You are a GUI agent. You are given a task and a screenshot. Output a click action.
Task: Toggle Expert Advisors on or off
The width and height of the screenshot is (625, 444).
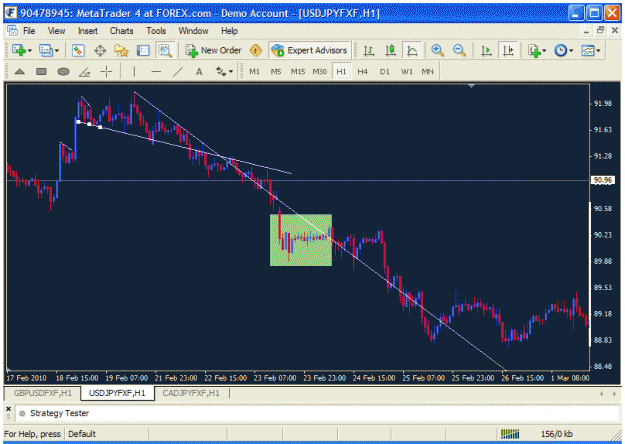click(x=310, y=51)
